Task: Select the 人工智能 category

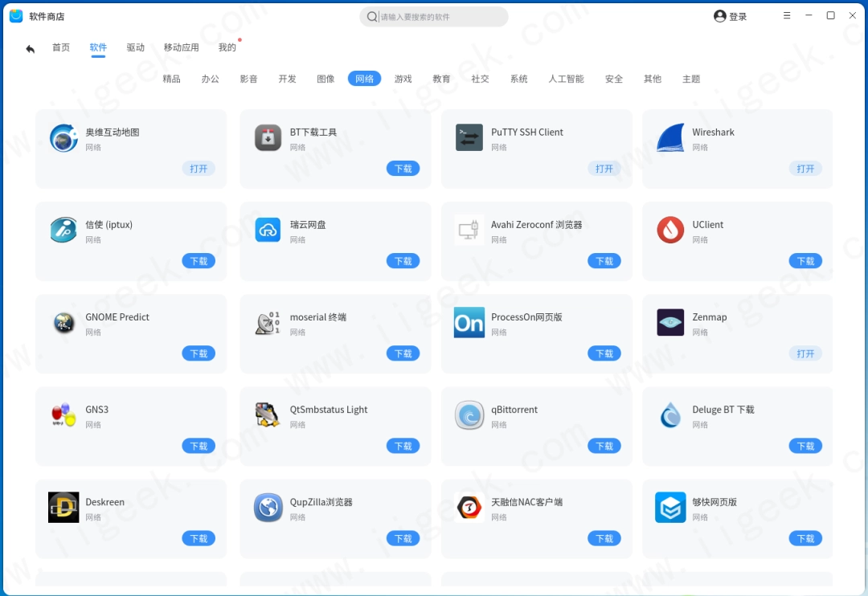Action: [x=566, y=79]
